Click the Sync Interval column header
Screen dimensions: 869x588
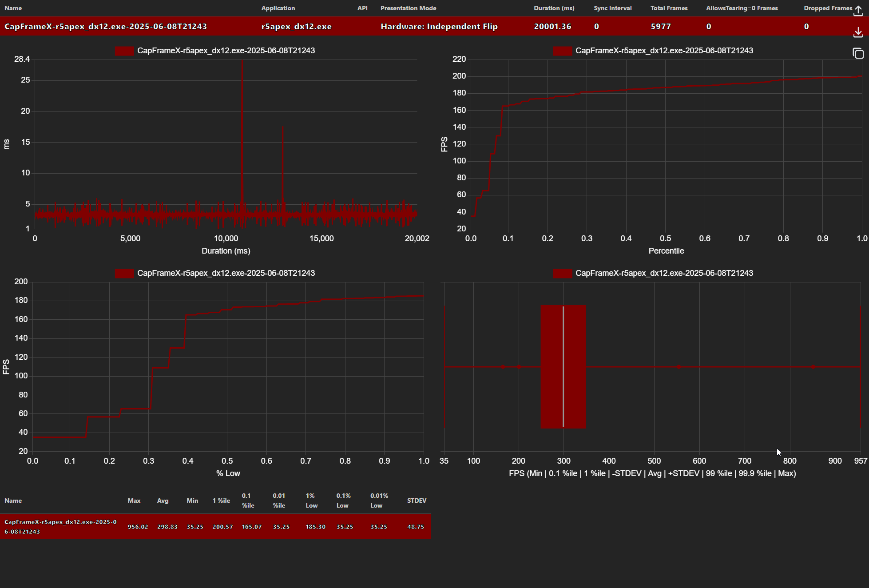click(612, 8)
